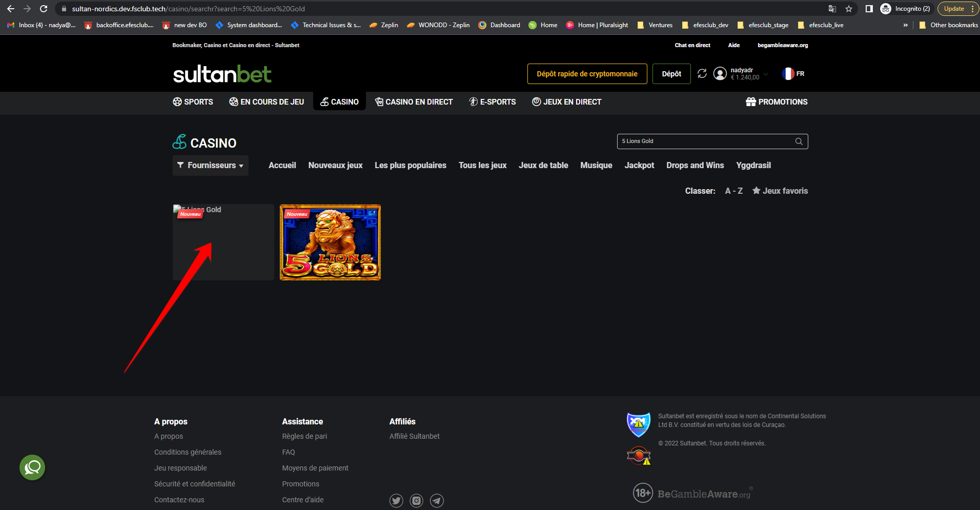
Task: Open CASINO EN DIRECT tab
Action: tap(414, 102)
